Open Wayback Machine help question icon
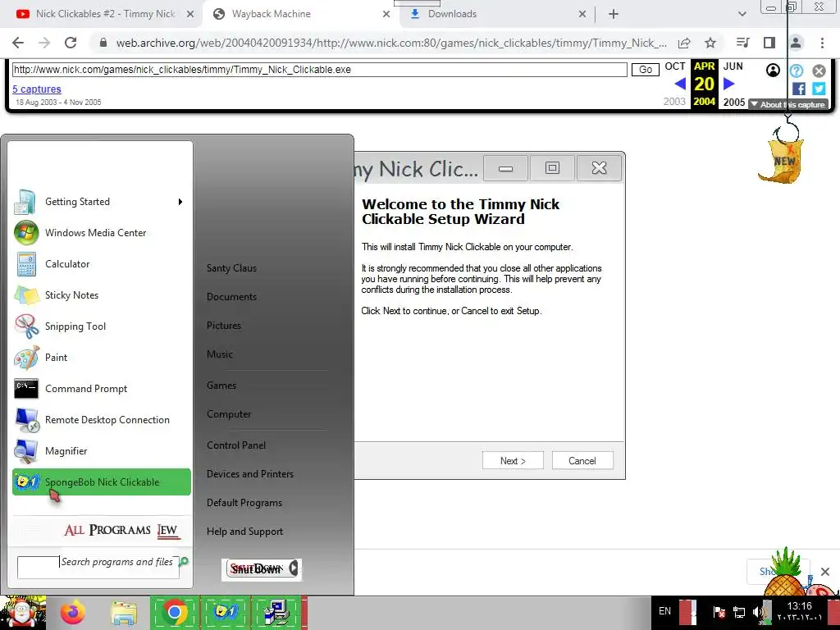 pyautogui.click(x=797, y=71)
